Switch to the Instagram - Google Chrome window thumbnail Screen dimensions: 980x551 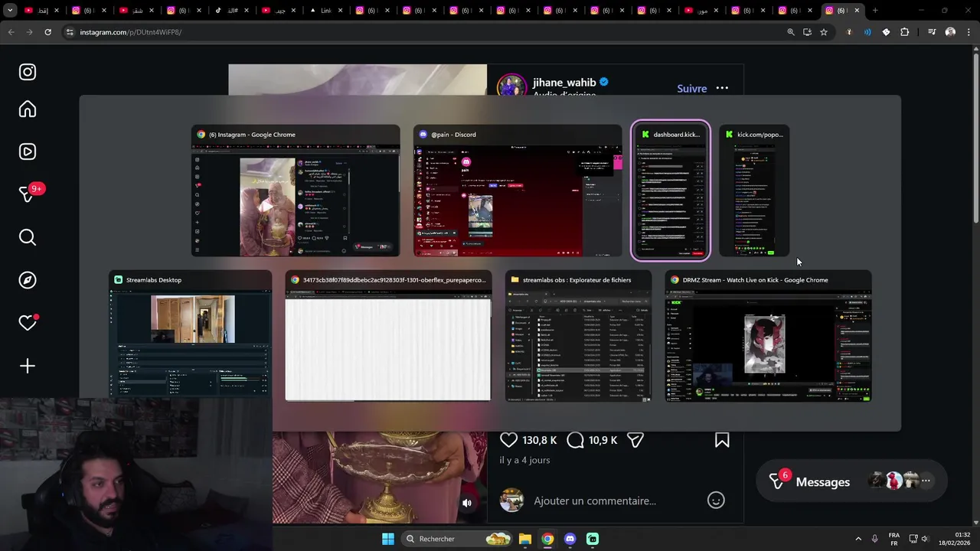296,191
